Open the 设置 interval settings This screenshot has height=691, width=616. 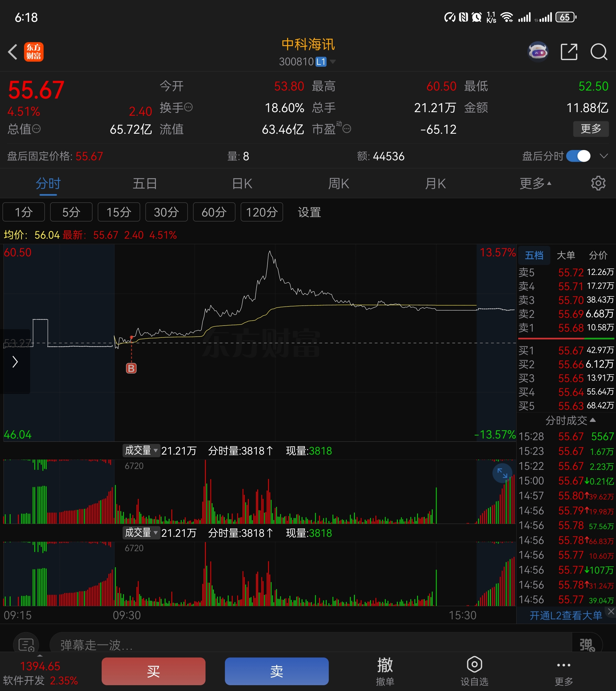tap(309, 212)
